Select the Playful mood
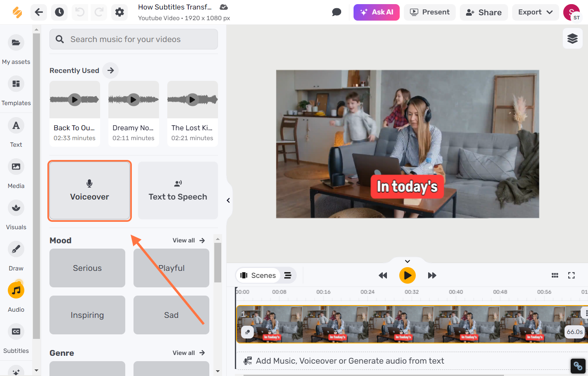Image resolution: width=588 pixels, height=376 pixels. click(x=171, y=268)
